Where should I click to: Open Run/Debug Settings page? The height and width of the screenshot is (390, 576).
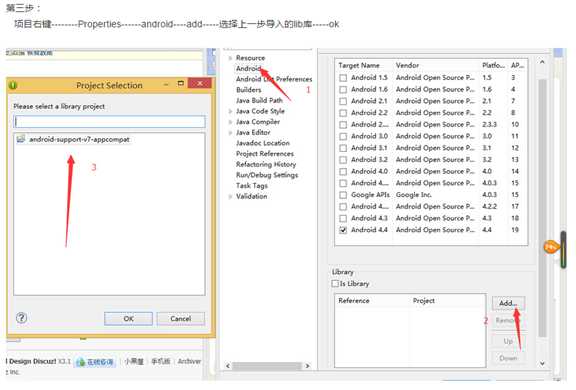pyautogui.click(x=267, y=175)
